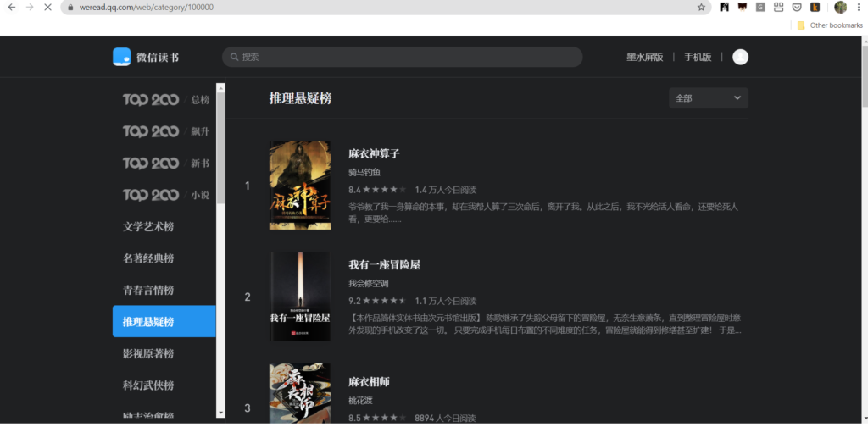
Task: Click rank number 1
Action: click(x=248, y=186)
